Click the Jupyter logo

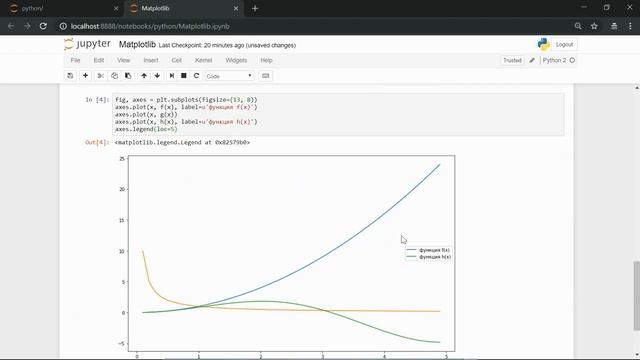tap(87, 44)
